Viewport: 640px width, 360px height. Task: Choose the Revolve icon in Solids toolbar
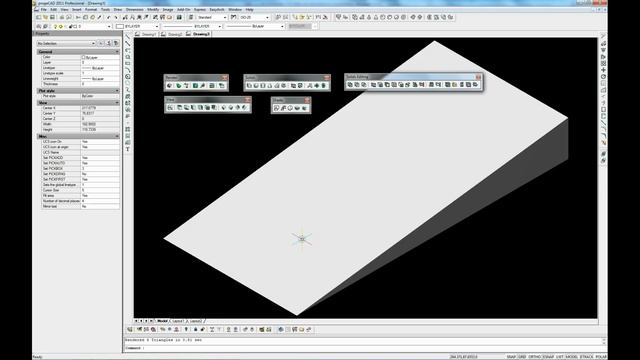click(x=300, y=86)
